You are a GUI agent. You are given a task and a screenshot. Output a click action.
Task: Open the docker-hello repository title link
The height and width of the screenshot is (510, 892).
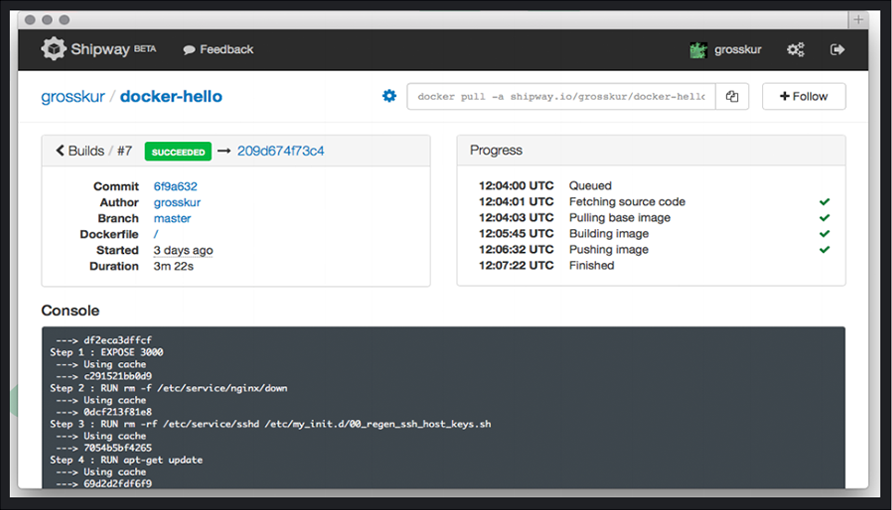click(x=171, y=96)
